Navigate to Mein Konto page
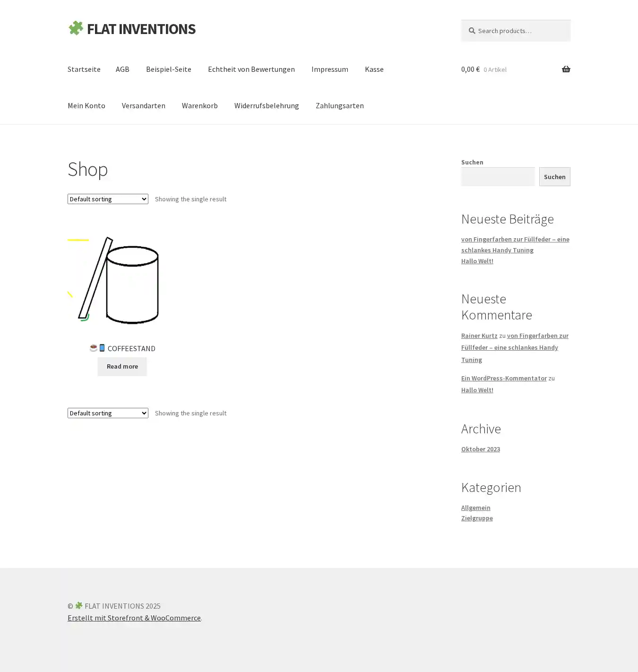 [x=86, y=105]
